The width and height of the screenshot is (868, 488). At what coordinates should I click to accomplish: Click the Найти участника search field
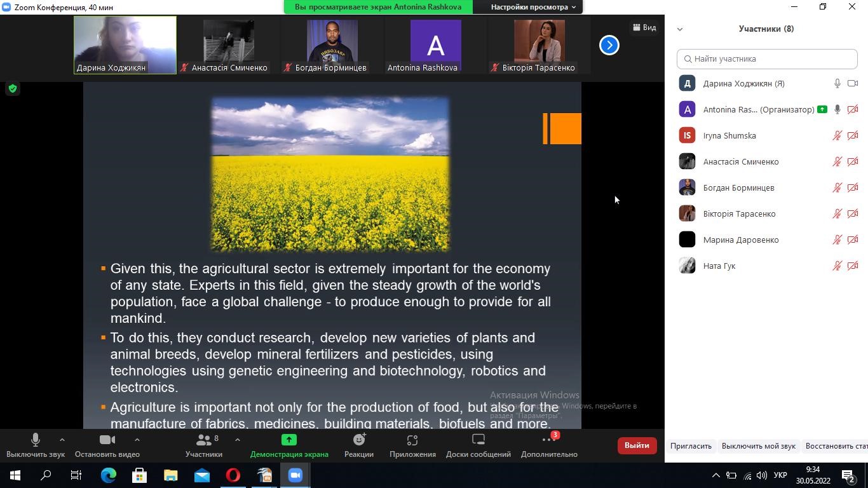pyautogui.click(x=767, y=58)
